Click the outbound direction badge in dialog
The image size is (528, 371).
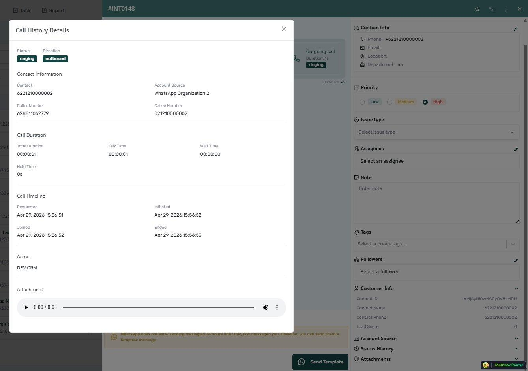pos(55,59)
